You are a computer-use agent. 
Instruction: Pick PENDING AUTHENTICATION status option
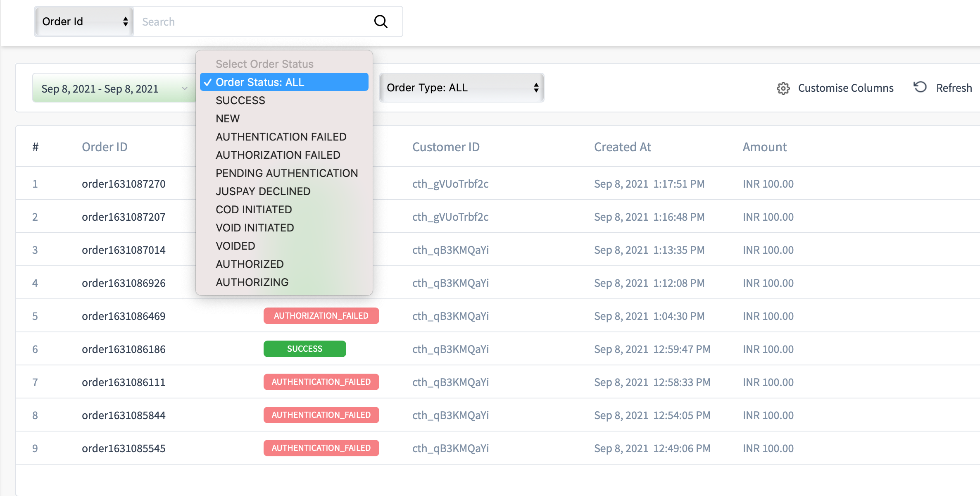284,173
